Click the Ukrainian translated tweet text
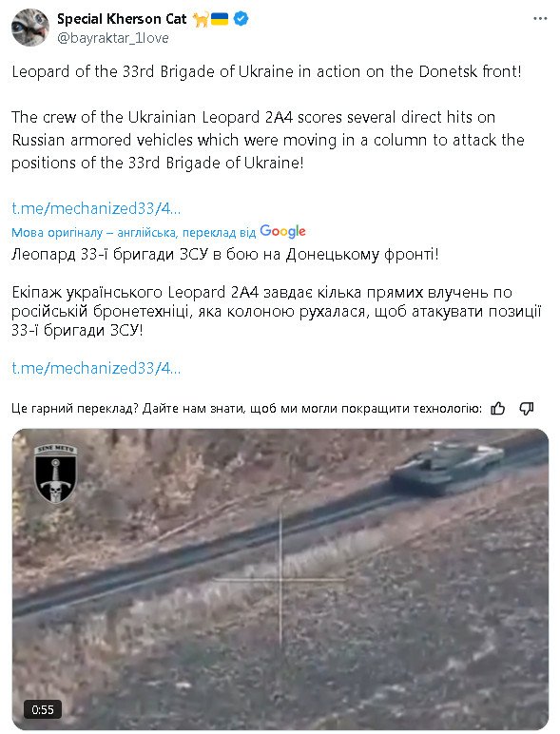The height and width of the screenshot is (734, 560). (x=277, y=292)
